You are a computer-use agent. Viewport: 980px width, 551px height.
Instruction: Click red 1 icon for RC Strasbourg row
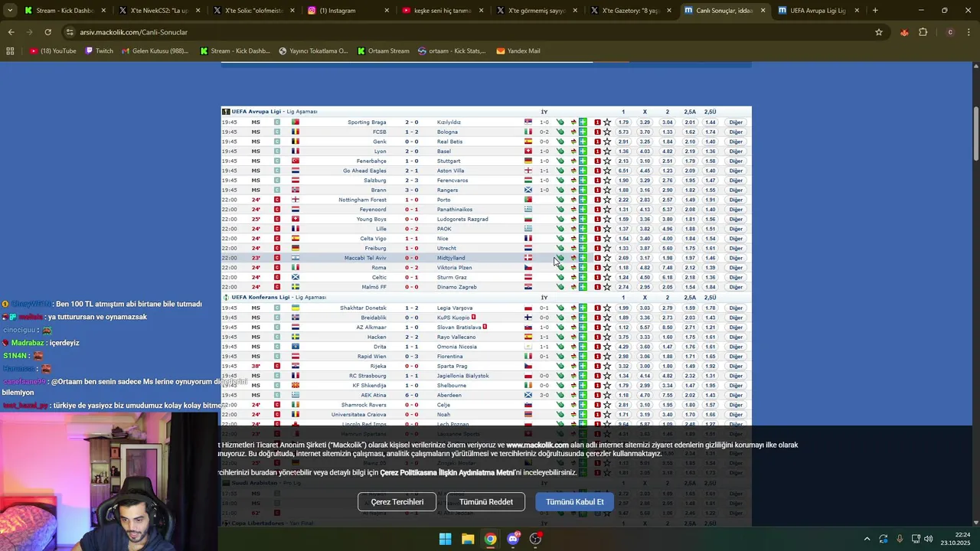(597, 376)
